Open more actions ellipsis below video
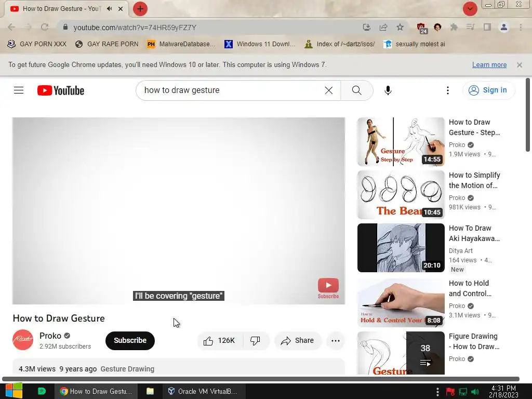 335,341
